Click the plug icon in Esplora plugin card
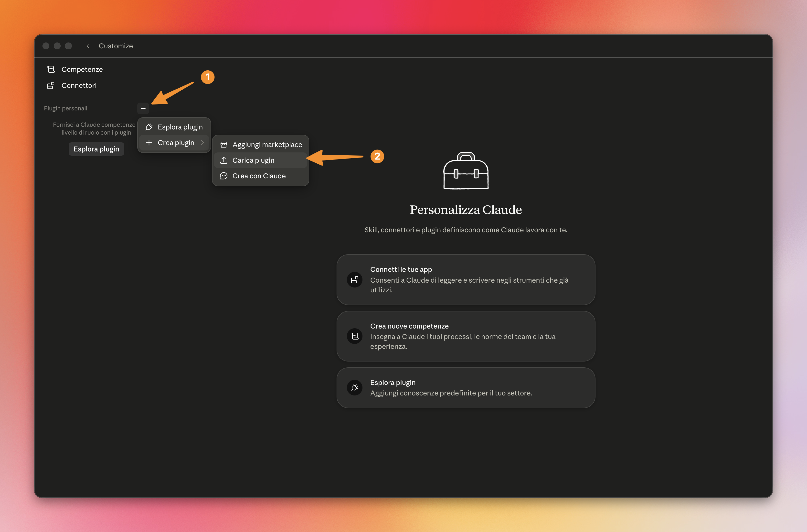The image size is (807, 532). tap(354, 387)
